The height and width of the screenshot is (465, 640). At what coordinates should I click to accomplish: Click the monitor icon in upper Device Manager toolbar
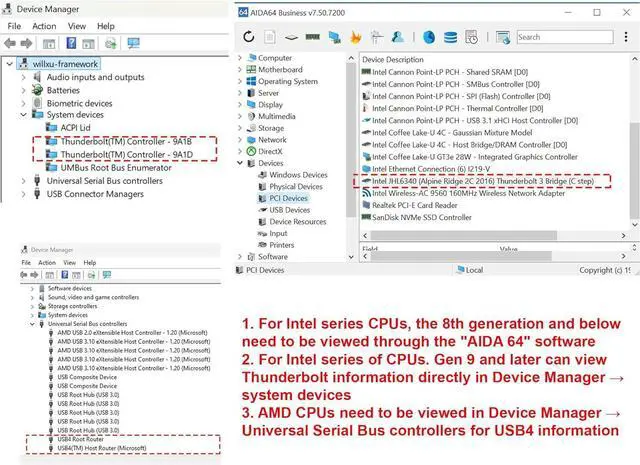133,43
